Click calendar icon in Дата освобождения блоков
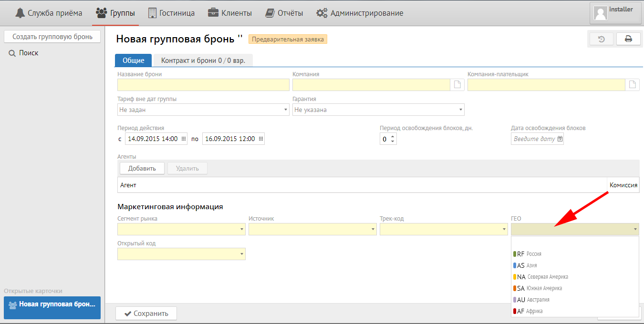The width and height of the screenshot is (644, 324). coord(560,139)
